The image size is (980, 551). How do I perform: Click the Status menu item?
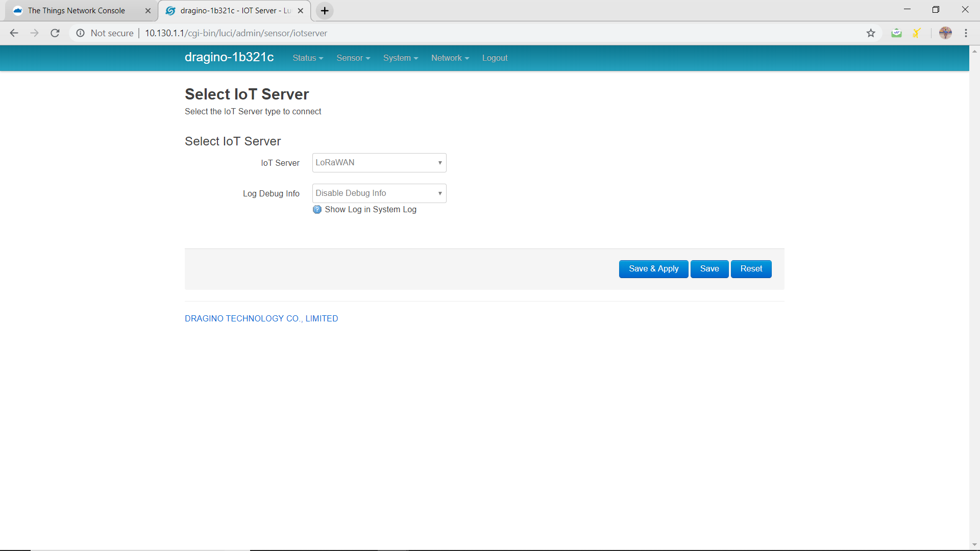pyautogui.click(x=307, y=57)
